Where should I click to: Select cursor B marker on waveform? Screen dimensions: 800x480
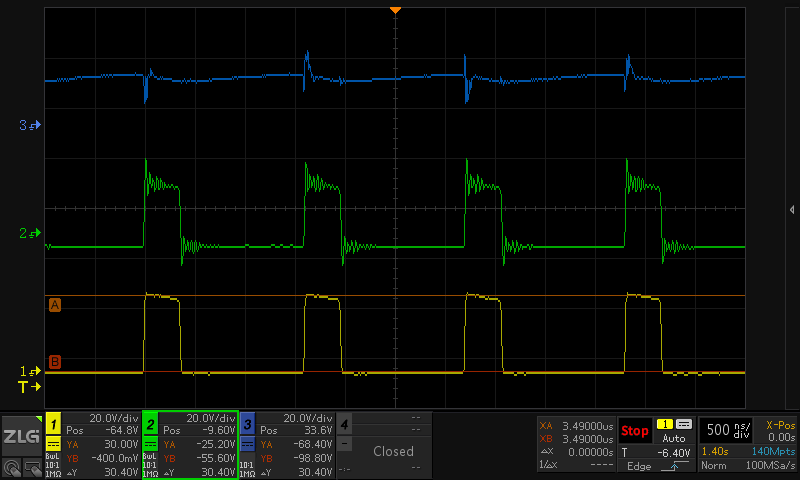(x=55, y=362)
